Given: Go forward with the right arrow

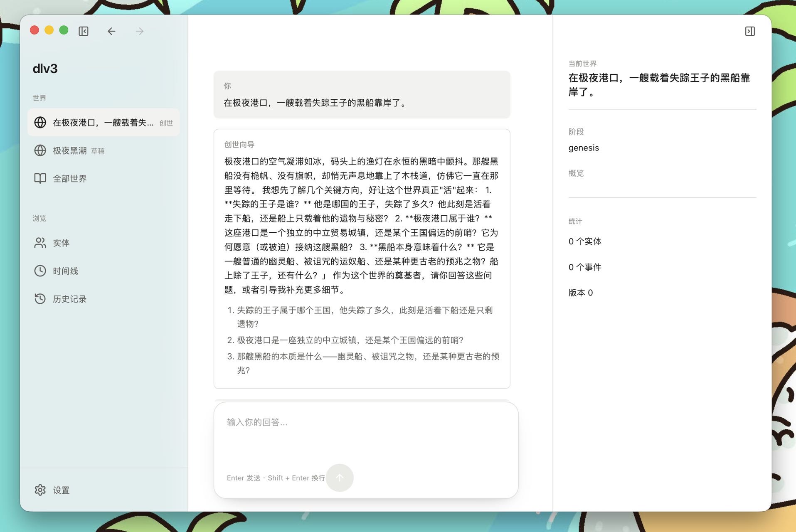Looking at the screenshot, I should (x=140, y=31).
